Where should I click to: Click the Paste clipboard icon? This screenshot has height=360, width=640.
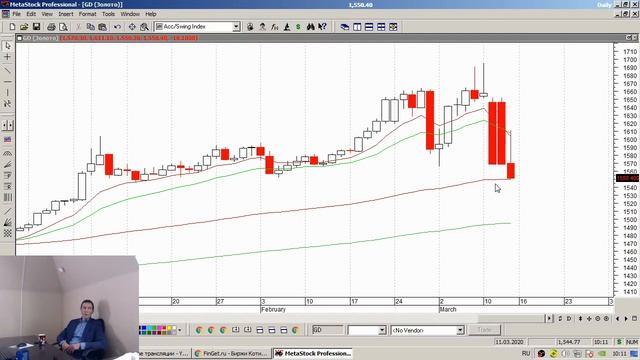pyautogui.click(x=102, y=27)
